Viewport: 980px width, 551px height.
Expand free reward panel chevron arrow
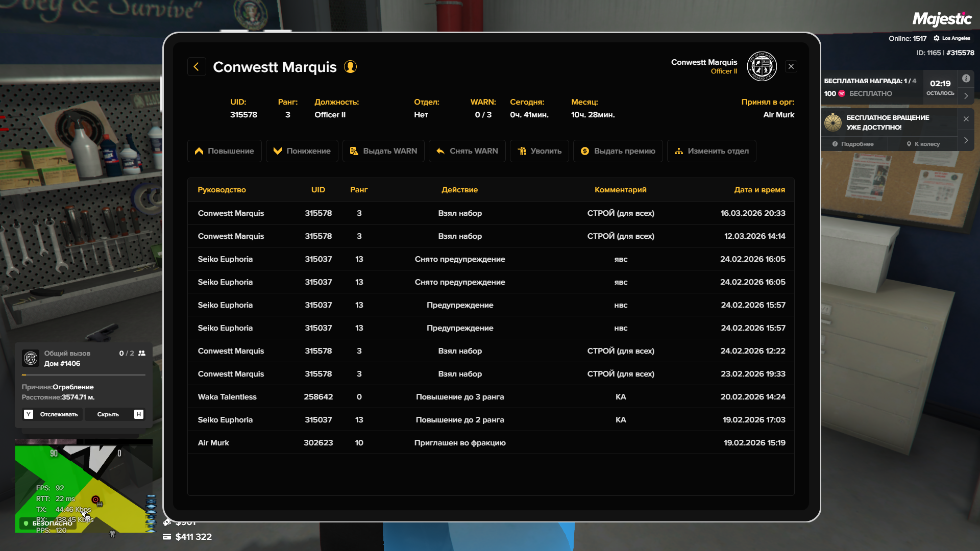pos(966,95)
